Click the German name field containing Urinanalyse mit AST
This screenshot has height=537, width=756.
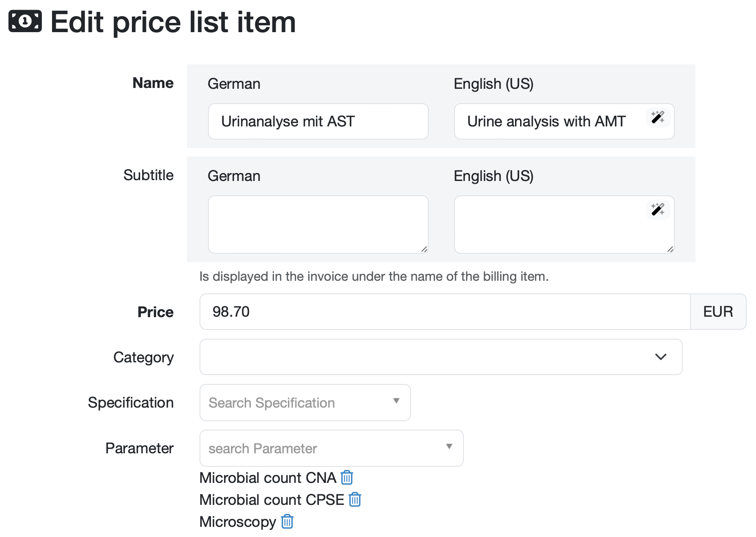[318, 121]
